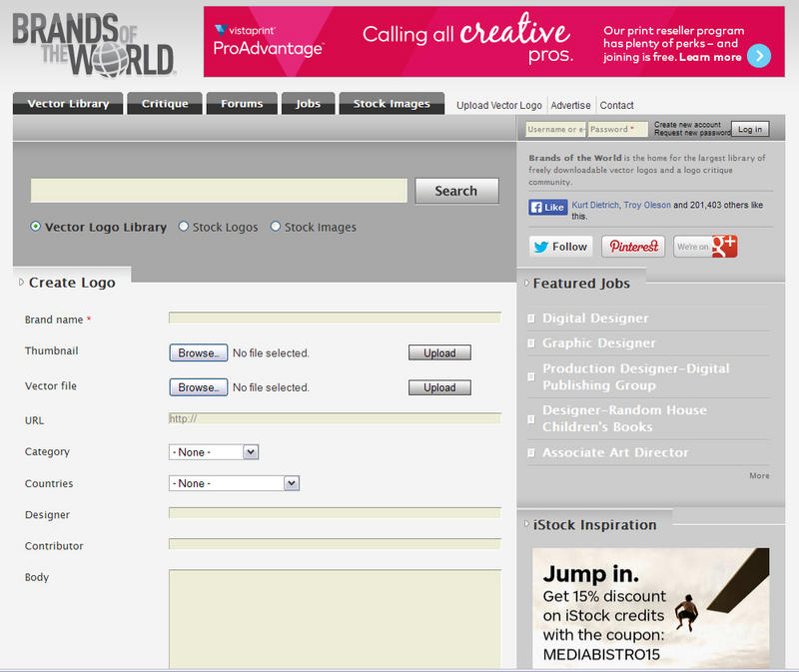Browse for a Thumbnail file

(198, 353)
